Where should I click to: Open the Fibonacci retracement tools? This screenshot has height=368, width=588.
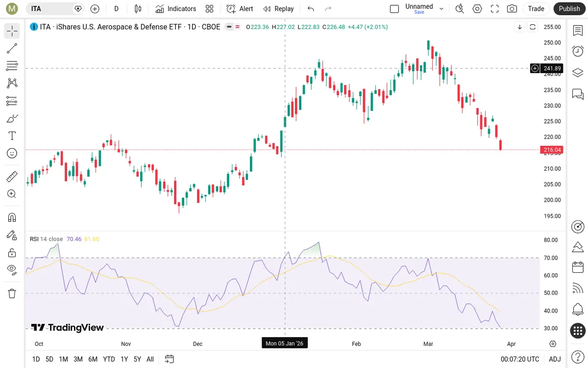click(12, 66)
